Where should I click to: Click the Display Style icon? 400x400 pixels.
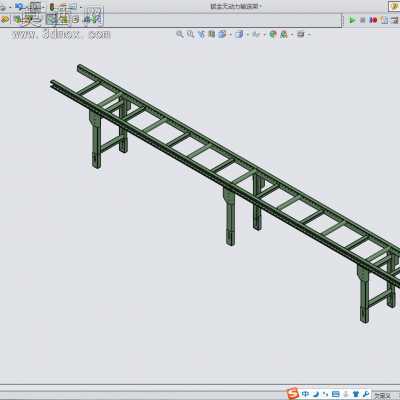(x=239, y=34)
